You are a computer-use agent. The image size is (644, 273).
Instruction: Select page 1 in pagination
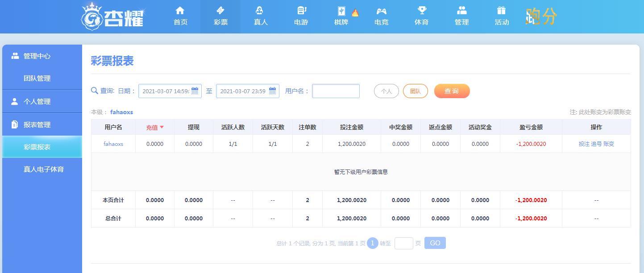coord(373,243)
